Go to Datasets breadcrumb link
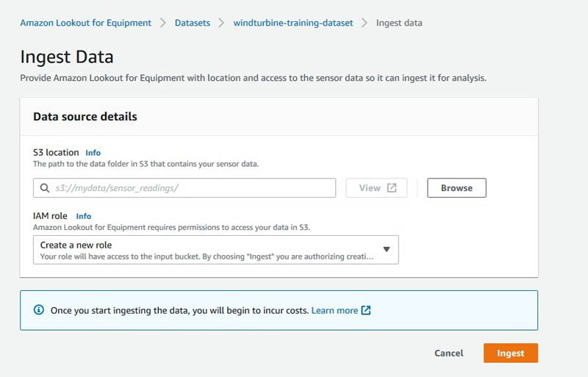Image resolution: width=588 pixels, height=377 pixels. pyautogui.click(x=193, y=23)
